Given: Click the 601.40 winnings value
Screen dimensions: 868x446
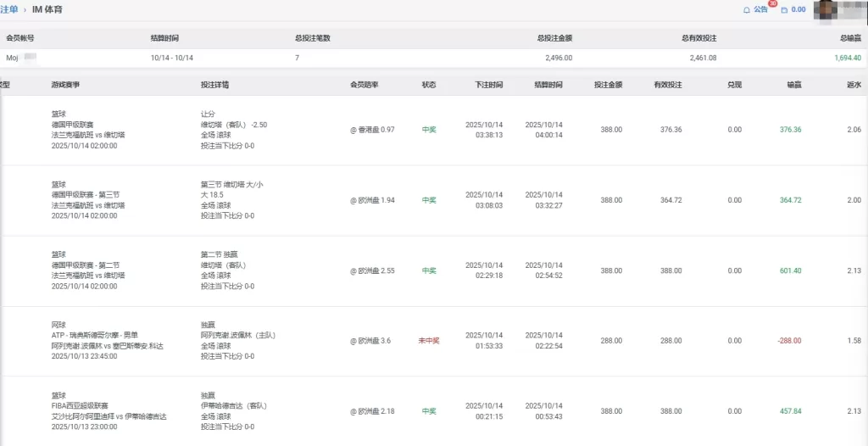Looking at the screenshot, I should pos(790,271).
